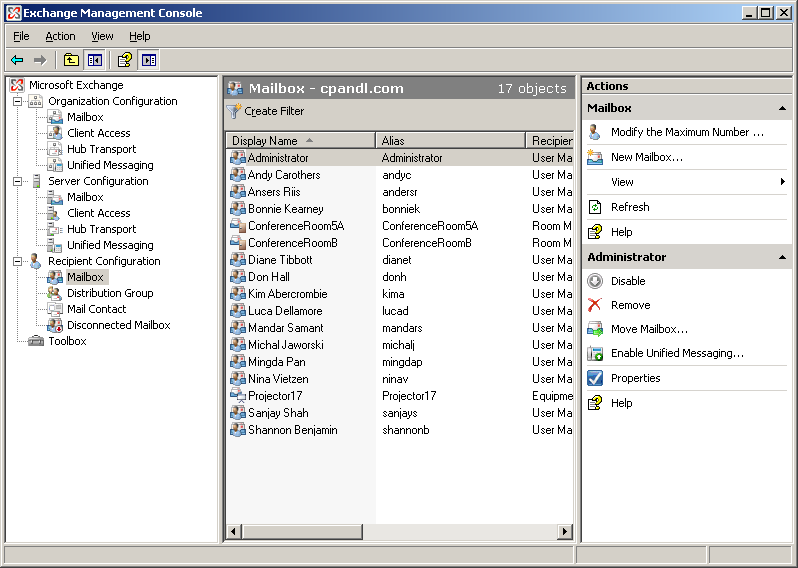Open the Action menu
This screenshot has height=568, width=798.
60,36
